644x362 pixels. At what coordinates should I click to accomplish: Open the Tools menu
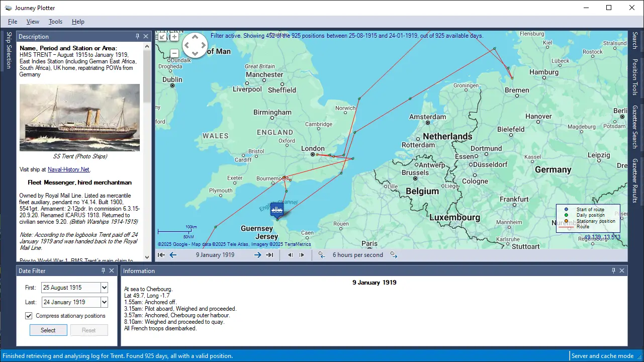(55, 22)
